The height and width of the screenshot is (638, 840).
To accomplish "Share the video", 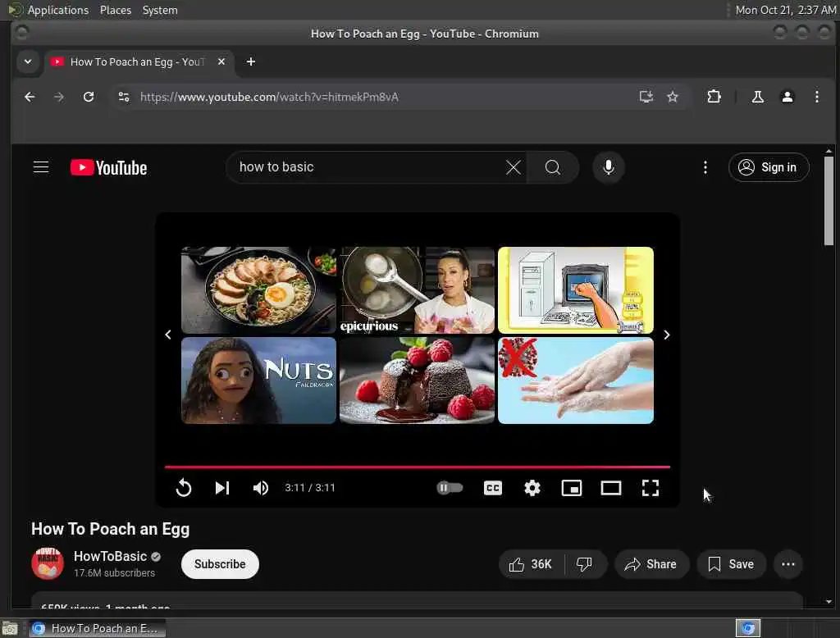I will coord(651,564).
